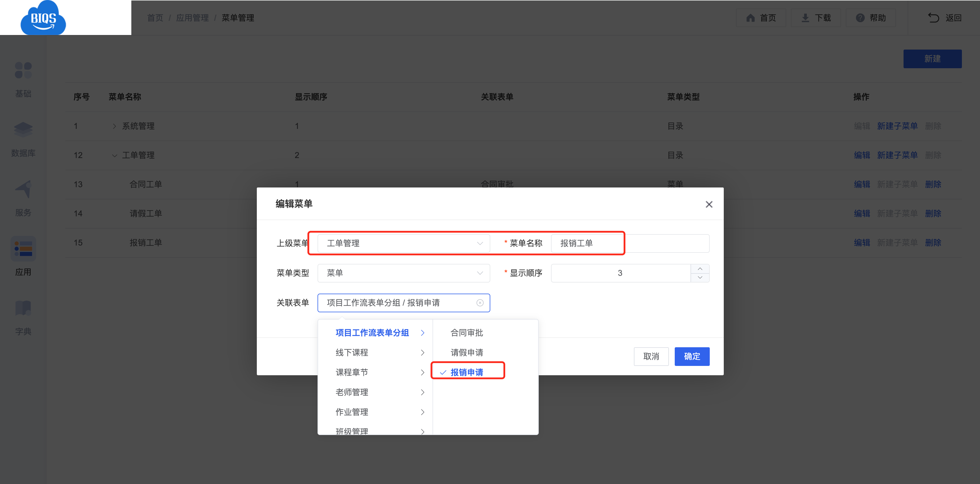This screenshot has height=484, width=980.
Task: Decrease the 显示顺序 value with down arrow
Action: (x=700, y=278)
